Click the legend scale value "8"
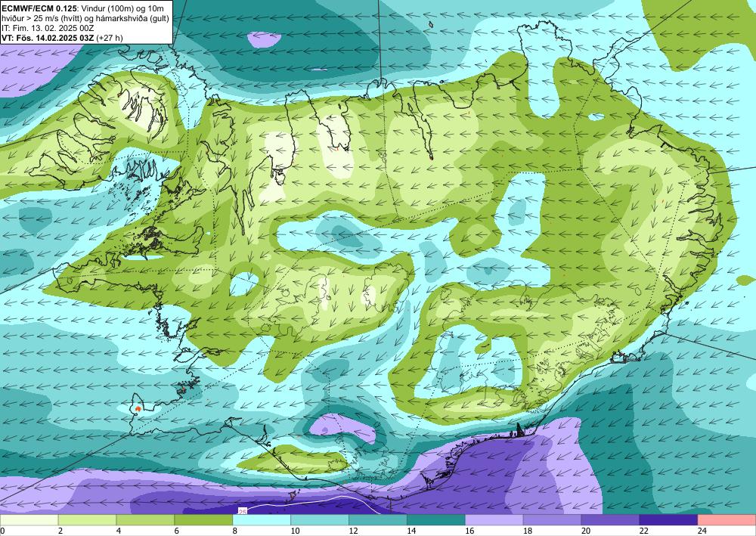This screenshot has height=536, width=756. click(235, 531)
